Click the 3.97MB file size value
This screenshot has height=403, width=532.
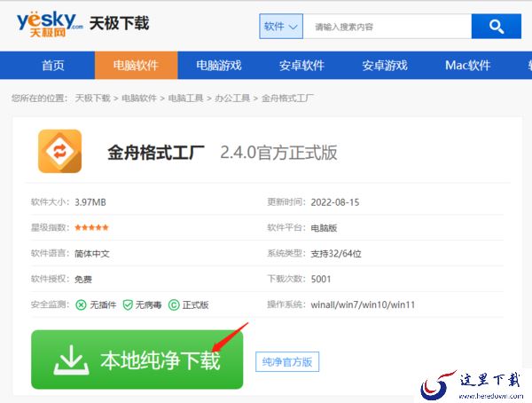tap(90, 202)
